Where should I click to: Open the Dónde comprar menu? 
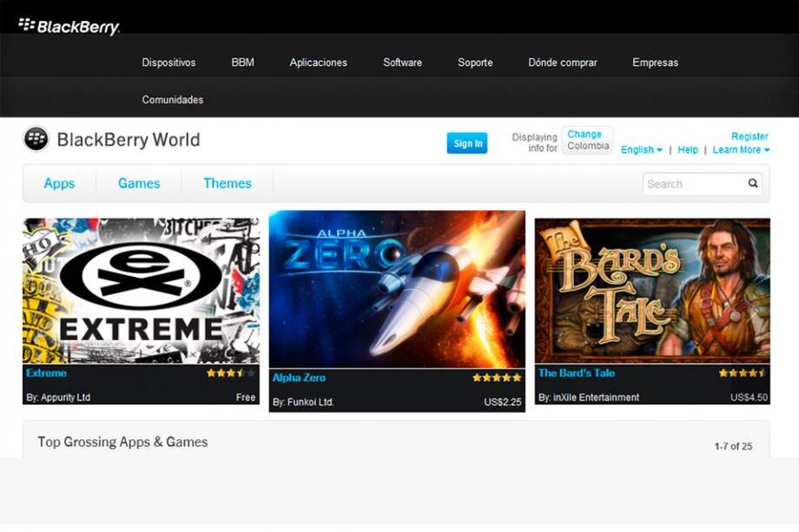tap(562, 62)
